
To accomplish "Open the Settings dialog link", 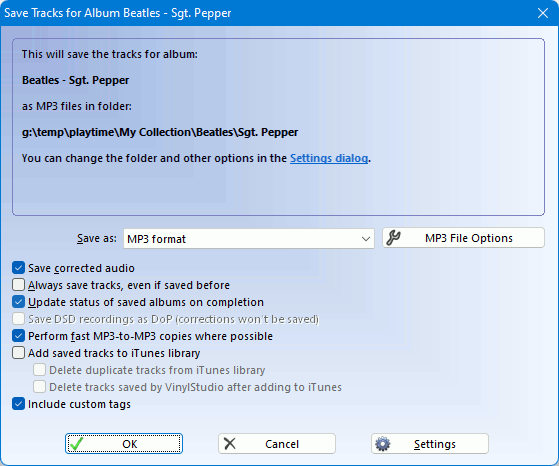I will [x=329, y=158].
